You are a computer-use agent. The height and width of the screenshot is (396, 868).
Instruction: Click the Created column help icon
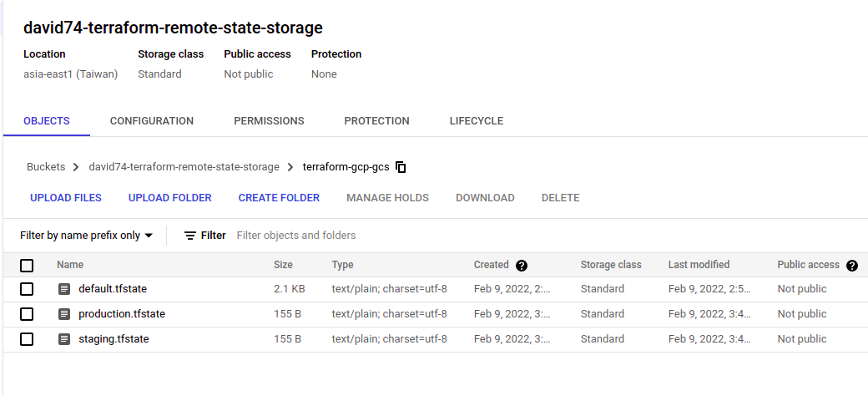click(522, 266)
